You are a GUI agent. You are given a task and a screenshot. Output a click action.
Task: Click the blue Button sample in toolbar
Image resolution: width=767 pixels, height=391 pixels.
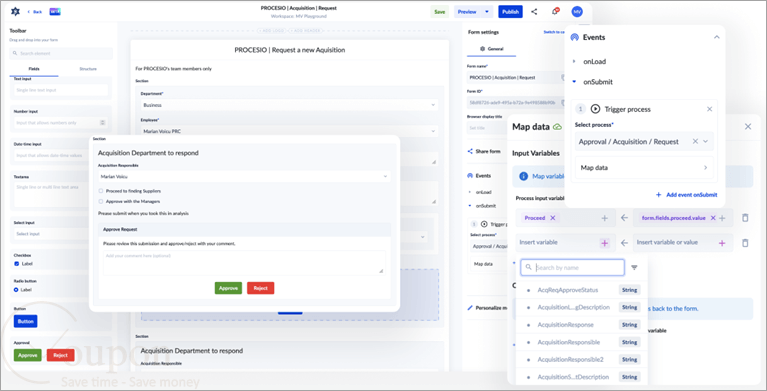(x=26, y=322)
